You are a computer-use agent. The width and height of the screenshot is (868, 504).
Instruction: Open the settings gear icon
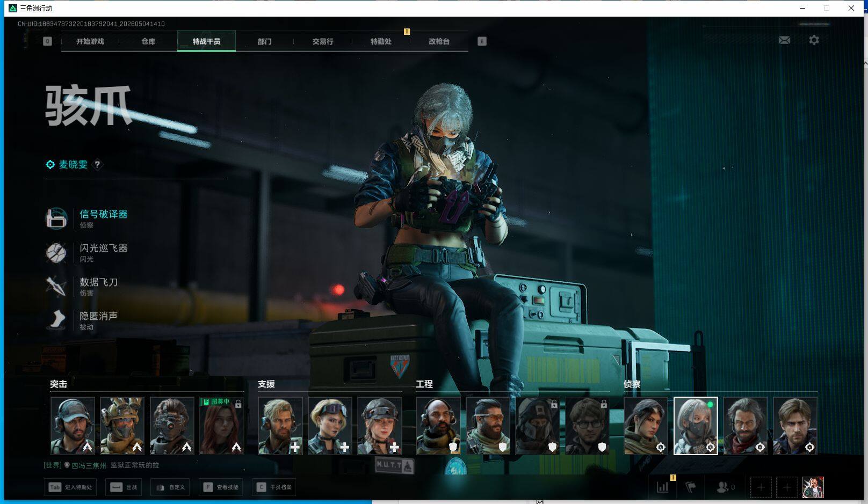(814, 40)
